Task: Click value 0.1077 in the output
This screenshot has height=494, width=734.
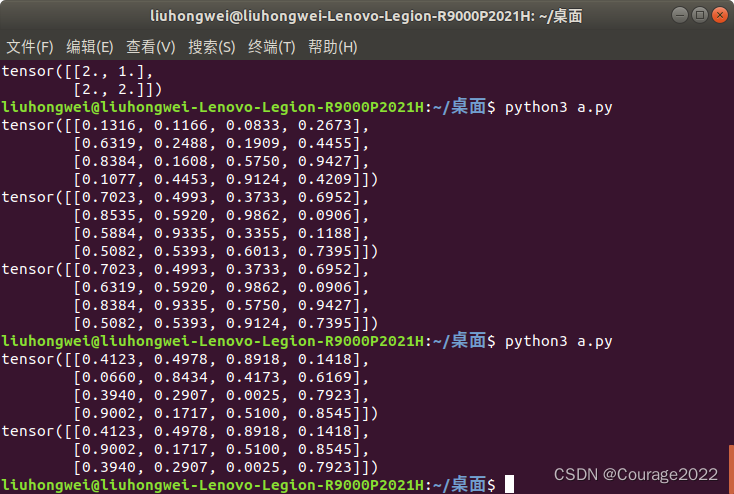Action: point(109,179)
